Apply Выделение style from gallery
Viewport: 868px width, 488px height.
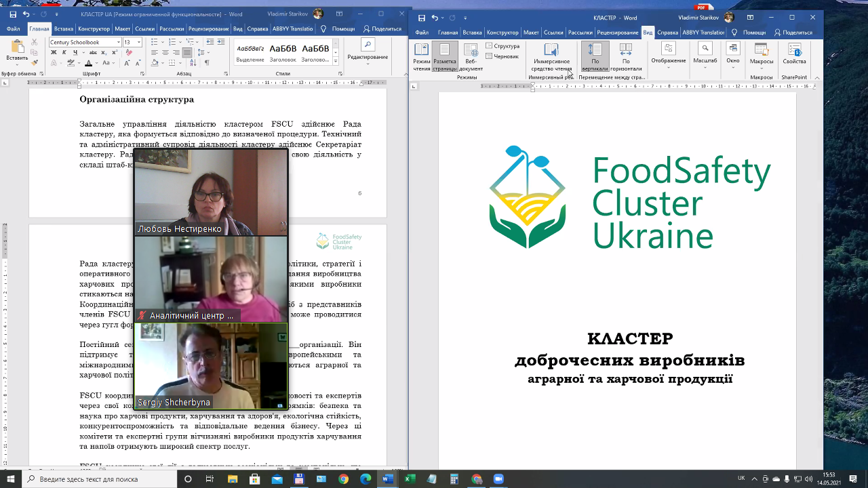[x=250, y=53]
